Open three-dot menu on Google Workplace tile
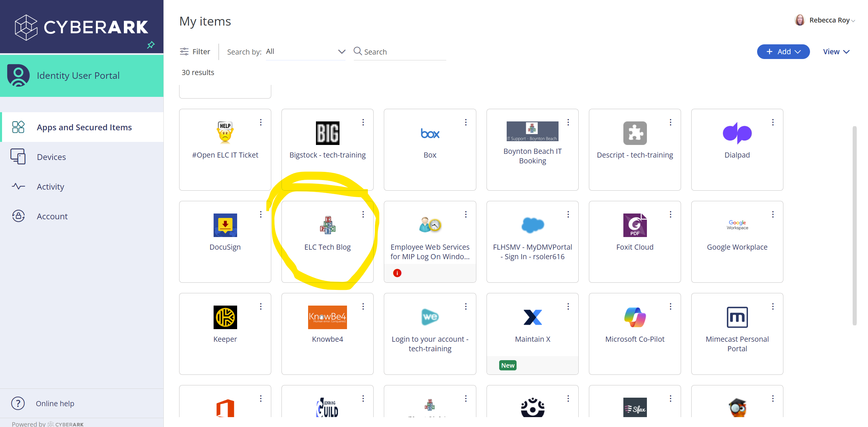The width and height of the screenshot is (868, 427). pos(773,214)
